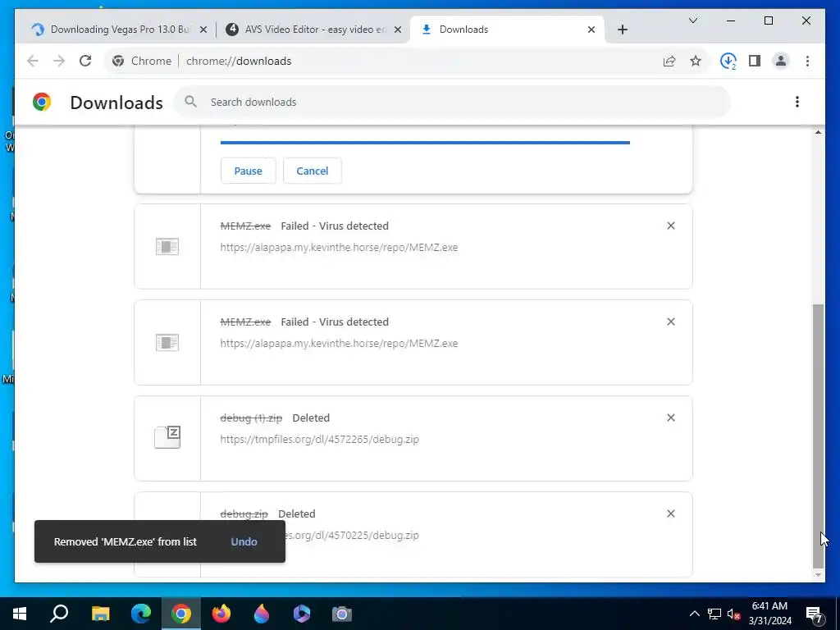The height and width of the screenshot is (630, 840).
Task: Select the Downloads tab
Action: coord(507,30)
